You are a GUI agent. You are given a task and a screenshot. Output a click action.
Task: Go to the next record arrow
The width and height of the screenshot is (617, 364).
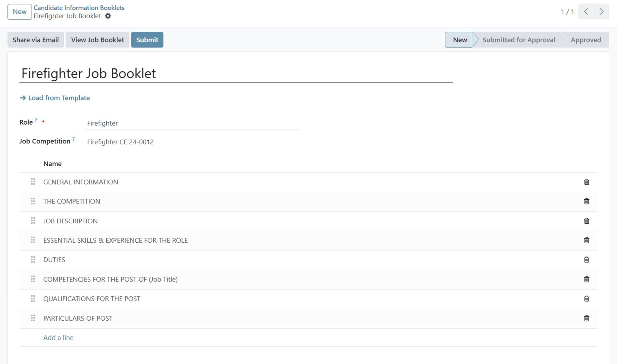point(601,12)
